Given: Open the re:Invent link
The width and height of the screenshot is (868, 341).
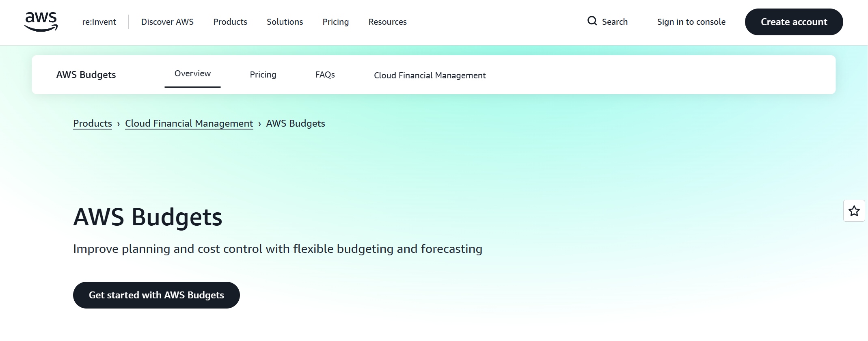Looking at the screenshot, I should pos(99,22).
